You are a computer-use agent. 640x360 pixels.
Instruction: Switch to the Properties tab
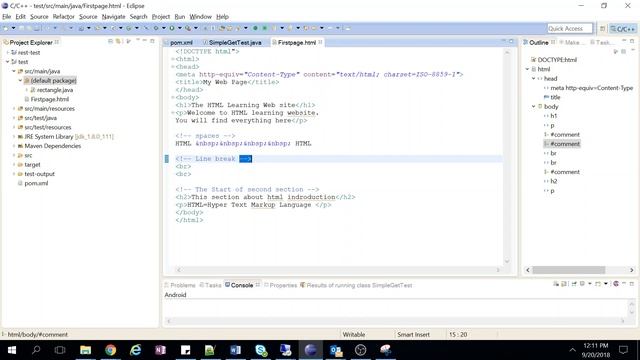click(x=283, y=285)
